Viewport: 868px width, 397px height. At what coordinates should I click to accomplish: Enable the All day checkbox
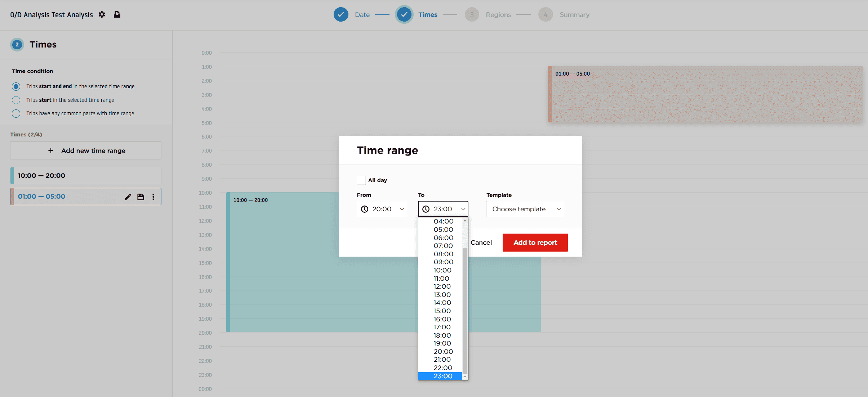click(x=361, y=180)
